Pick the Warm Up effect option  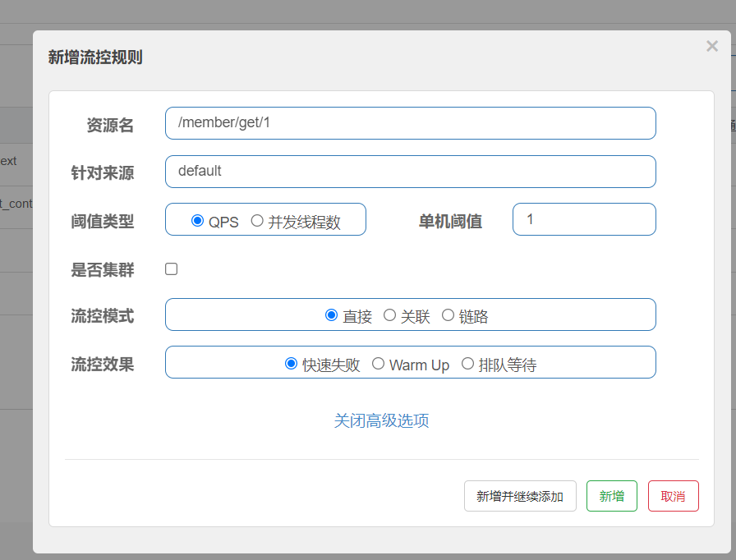(379, 364)
